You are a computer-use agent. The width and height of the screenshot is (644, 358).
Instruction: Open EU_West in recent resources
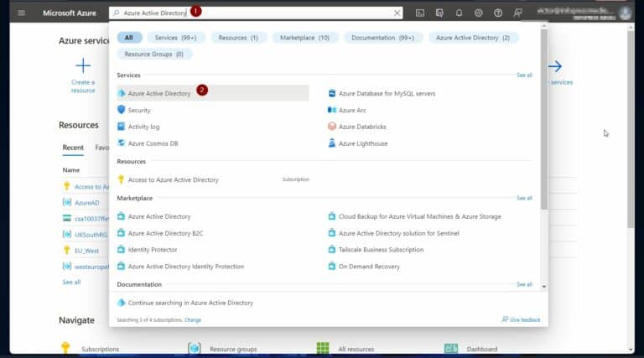click(x=86, y=251)
